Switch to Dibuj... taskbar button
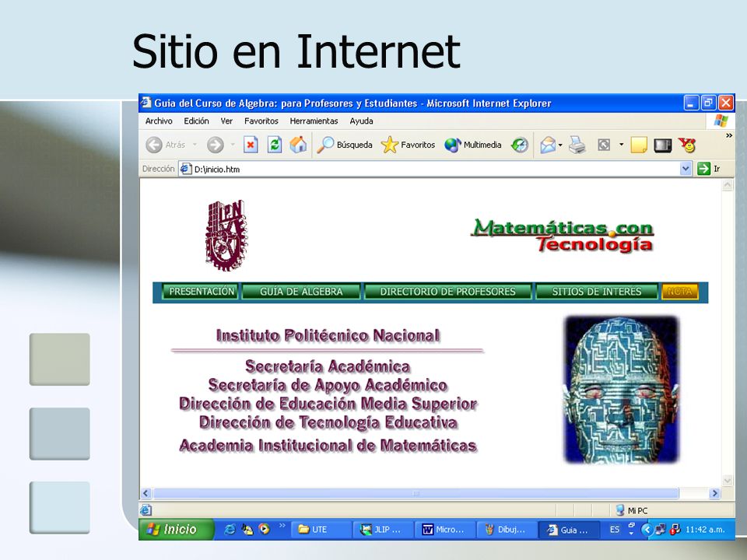 (507, 529)
